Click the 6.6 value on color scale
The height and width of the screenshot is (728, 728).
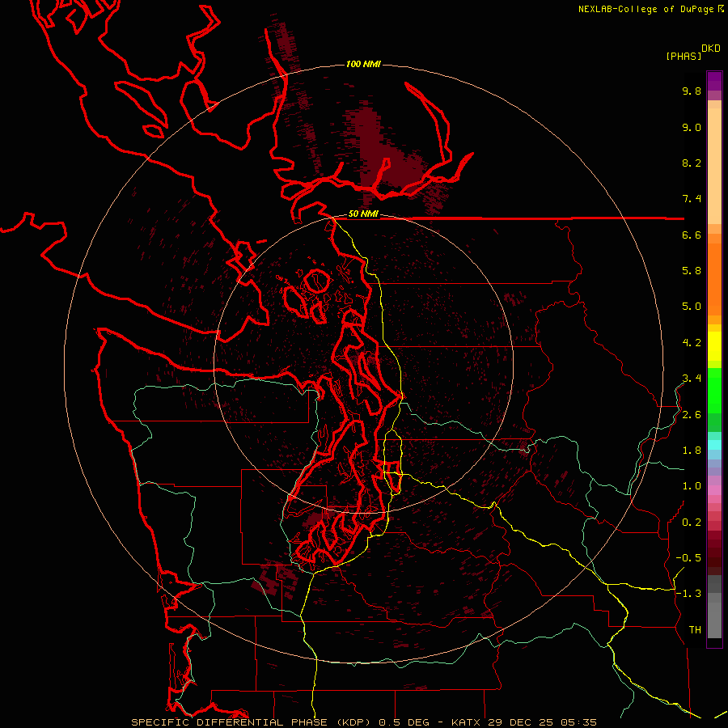click(692, 235)
